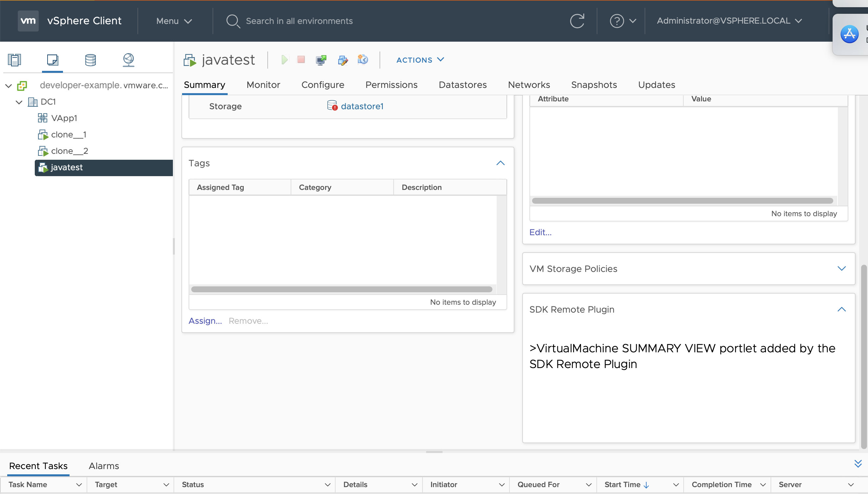Image resolution: width=868 pixels, height=494 pixels.
Task: Open the Completion Time column dropdown
Action: 763,485
